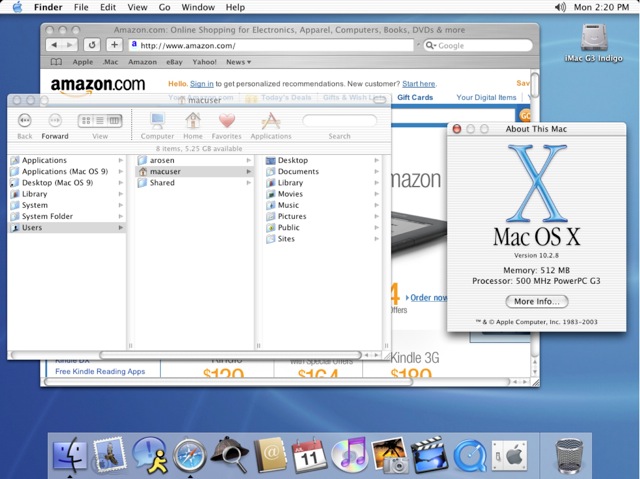Open the Apple menu
Screen dimensions: 640x479
pyautogui.click(x=17, y=7)
